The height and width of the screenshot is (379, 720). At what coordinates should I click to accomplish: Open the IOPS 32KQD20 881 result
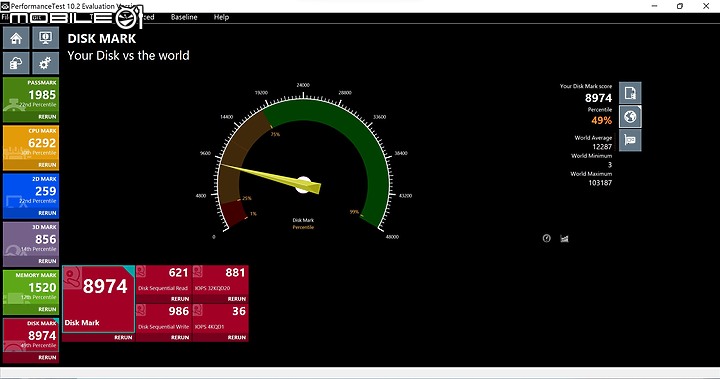(x=220, y=280)
